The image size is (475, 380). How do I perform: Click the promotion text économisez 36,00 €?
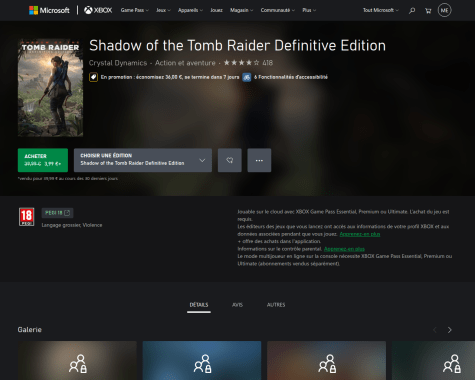pos(170,77)
